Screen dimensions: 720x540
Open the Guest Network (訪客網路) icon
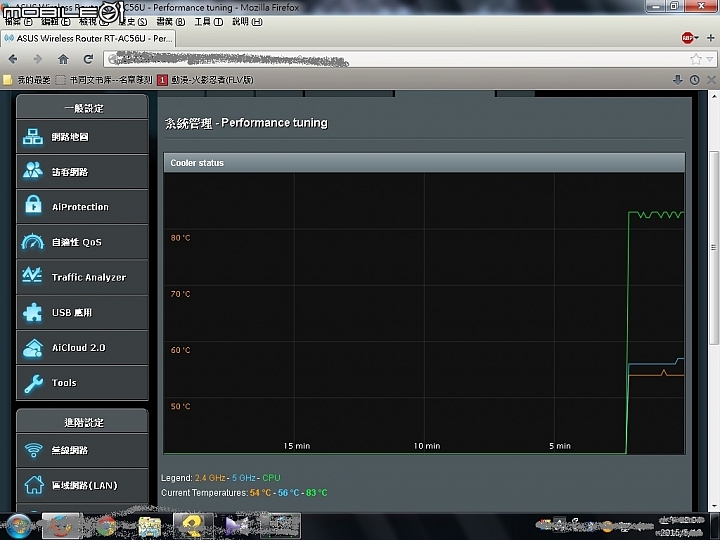[33, 171]
